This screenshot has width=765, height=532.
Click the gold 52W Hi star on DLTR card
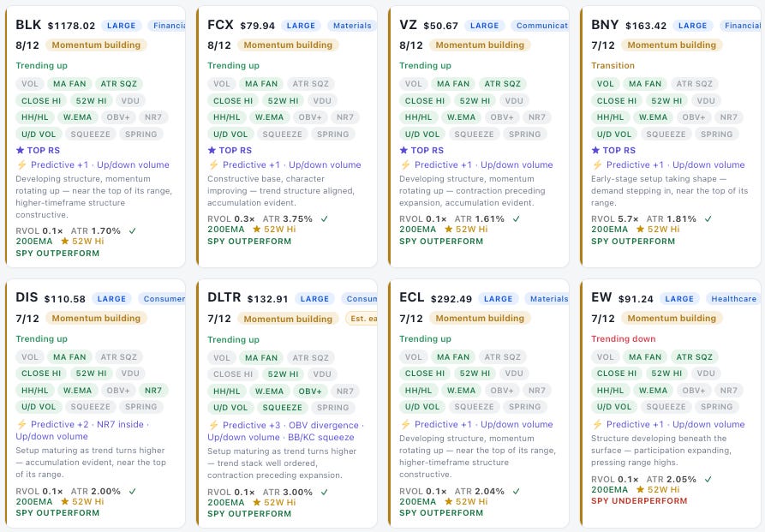click(256, 502)
